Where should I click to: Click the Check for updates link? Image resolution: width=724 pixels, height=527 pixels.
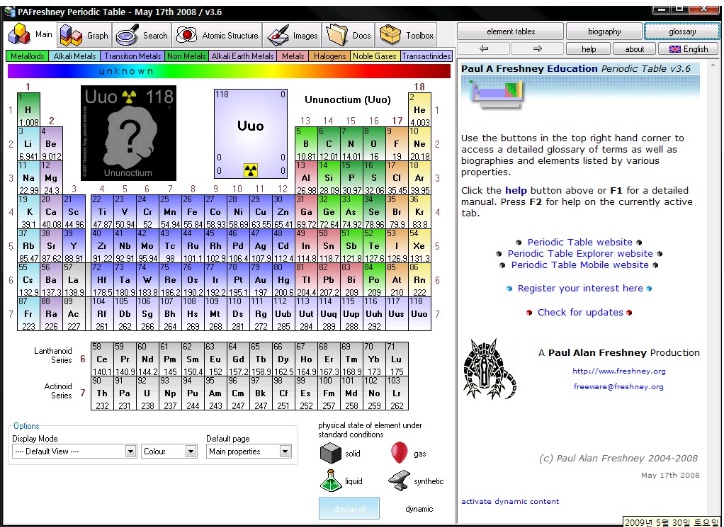coord(580,312)
